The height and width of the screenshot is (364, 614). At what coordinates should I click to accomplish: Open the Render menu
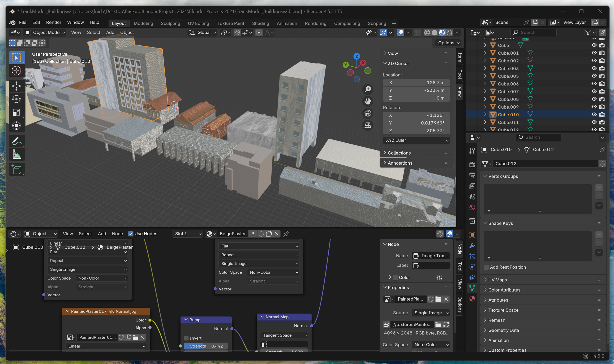point(54,22)
